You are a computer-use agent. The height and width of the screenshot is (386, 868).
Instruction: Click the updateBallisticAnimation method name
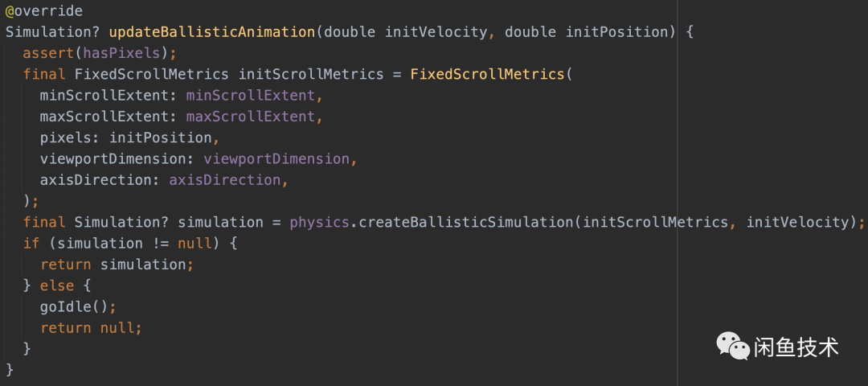211,32
